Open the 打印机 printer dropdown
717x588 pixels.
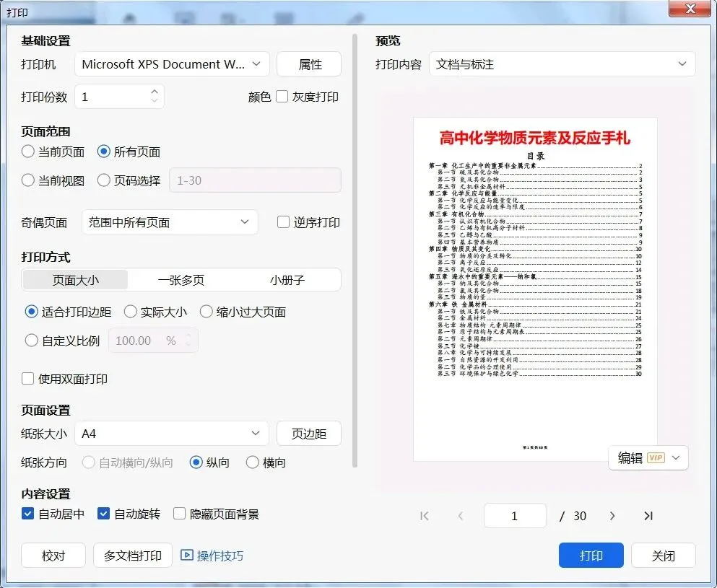click(172, 64)
